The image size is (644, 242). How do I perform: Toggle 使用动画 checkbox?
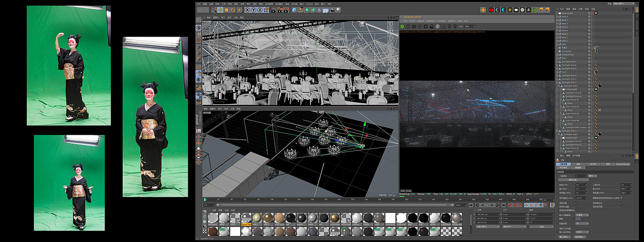point(577,203)
